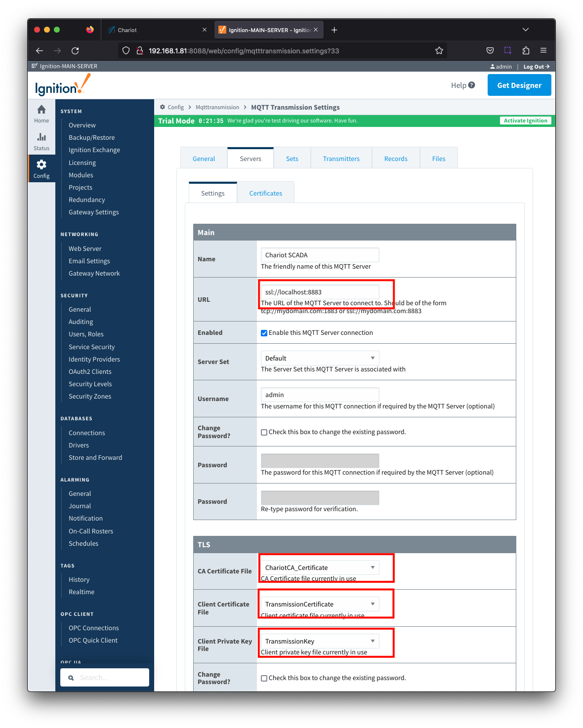
Task: Select the Servers tab
Action: pos(250,159)
